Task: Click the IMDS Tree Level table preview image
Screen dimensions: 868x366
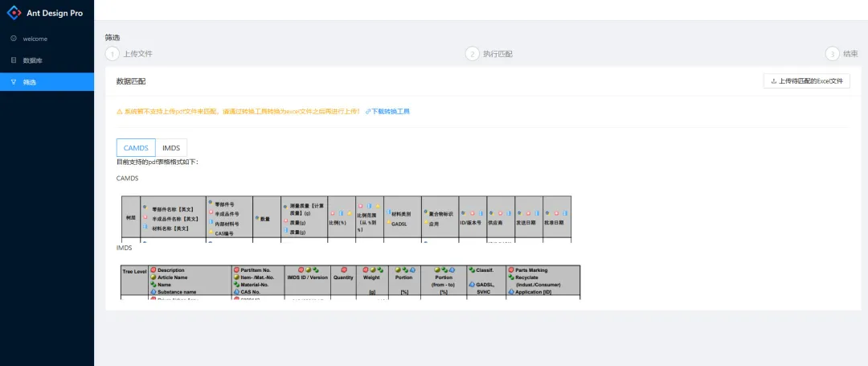Action: [x=350, y=282]
